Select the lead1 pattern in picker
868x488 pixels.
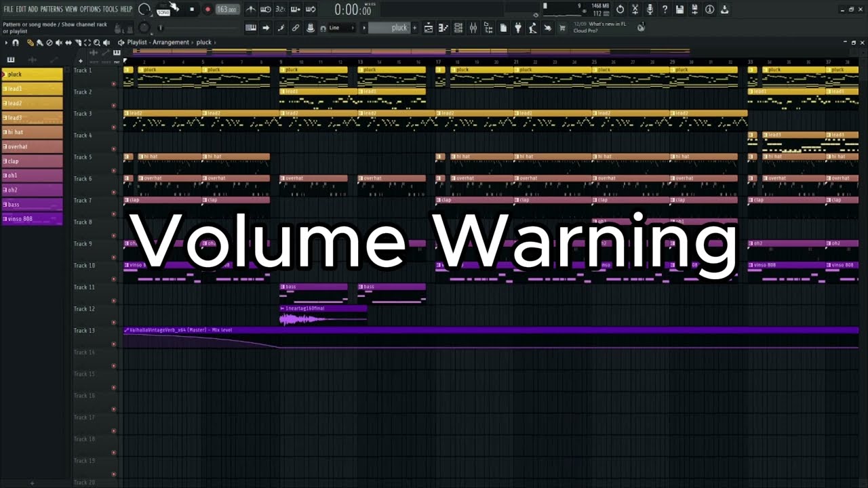[32, 89]
